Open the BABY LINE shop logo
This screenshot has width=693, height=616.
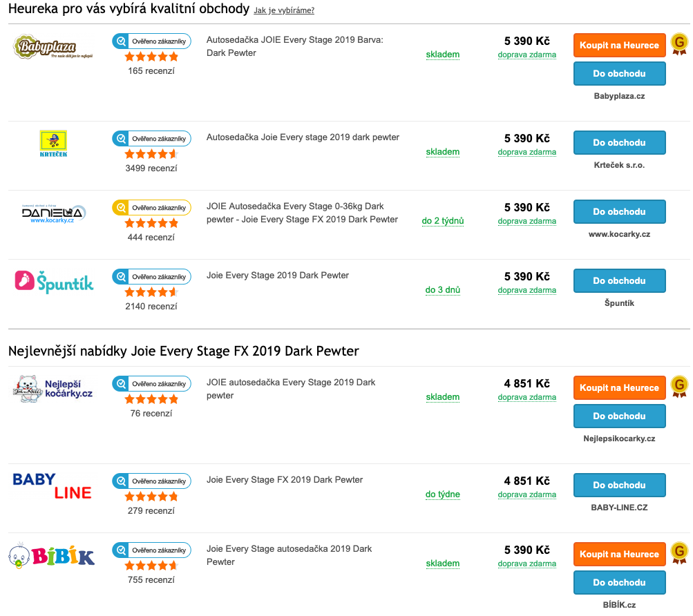pos(52,485)
